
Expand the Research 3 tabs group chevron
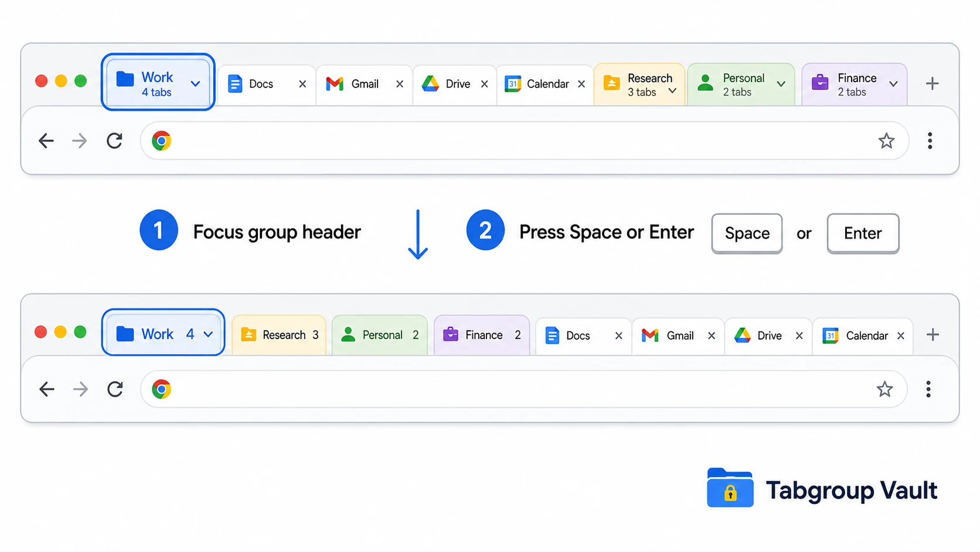tap(672, 91)
